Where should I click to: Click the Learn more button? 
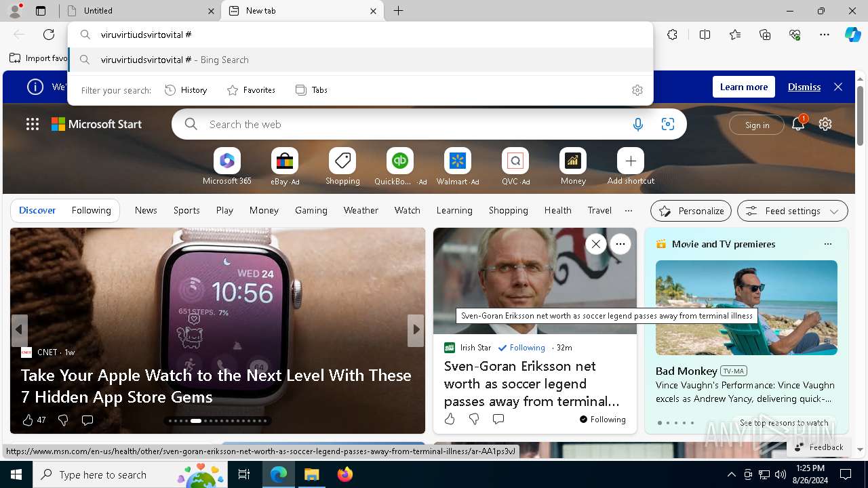(x=743, y=87)
